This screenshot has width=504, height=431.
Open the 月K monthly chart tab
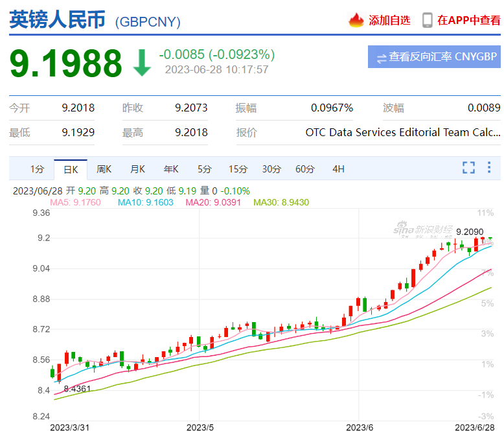137,169
